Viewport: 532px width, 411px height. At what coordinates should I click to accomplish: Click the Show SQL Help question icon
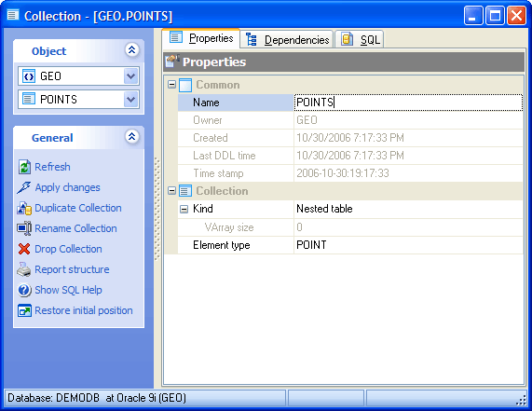click(24, 290)
